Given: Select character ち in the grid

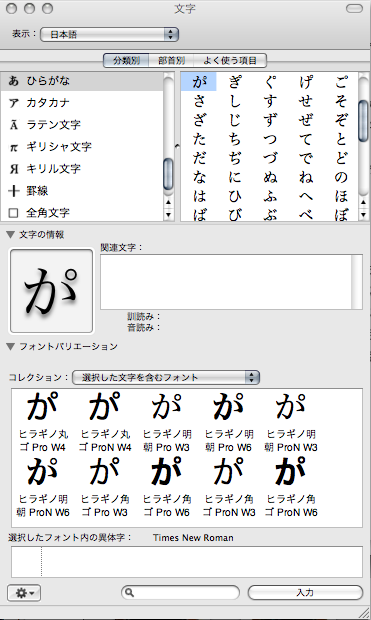Looking at the screenshot, I should [x=235, y=139].
